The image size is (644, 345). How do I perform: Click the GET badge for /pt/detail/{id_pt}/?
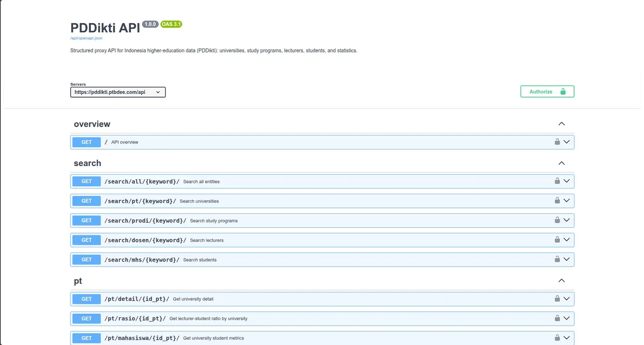pos(87,299)
